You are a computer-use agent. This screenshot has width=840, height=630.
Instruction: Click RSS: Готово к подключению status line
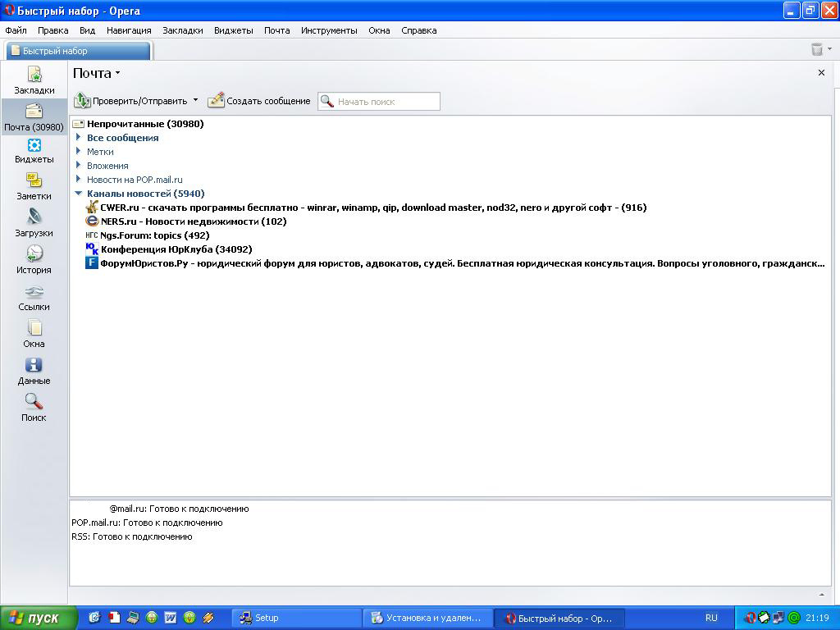point(132,536)
